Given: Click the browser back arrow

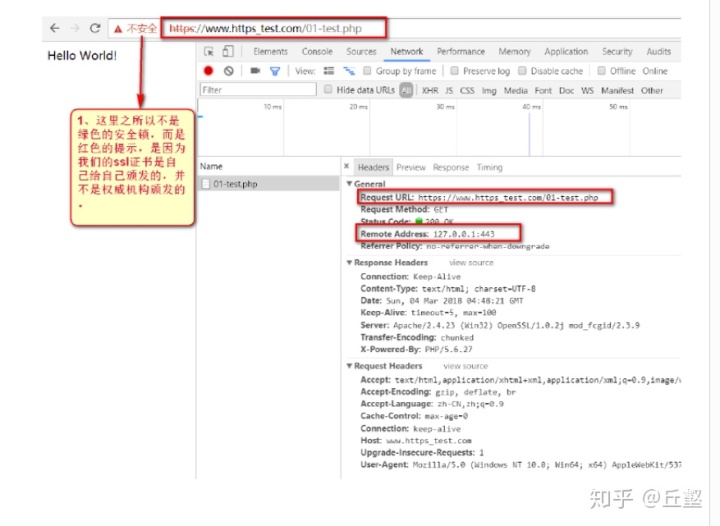Looking at the screenshot, I should click(x=55, y=28).
